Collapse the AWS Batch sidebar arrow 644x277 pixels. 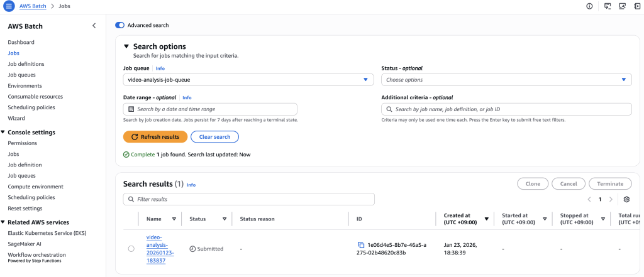(94, 26)
